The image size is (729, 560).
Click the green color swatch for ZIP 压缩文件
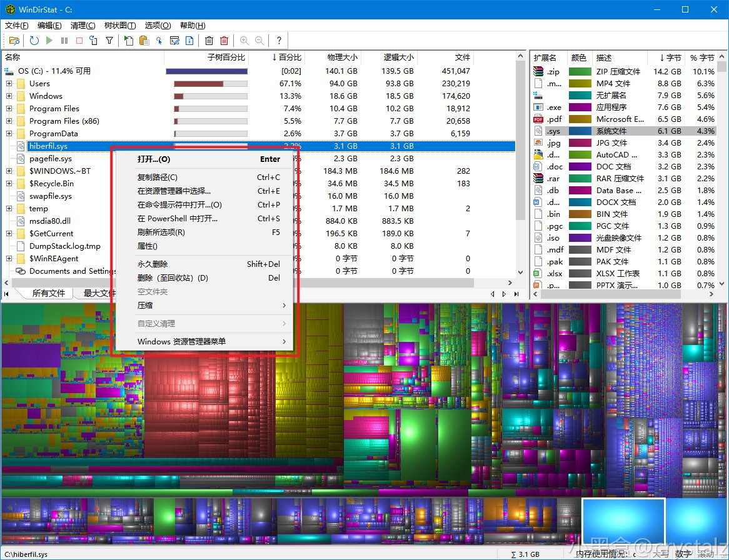[580, 72]
